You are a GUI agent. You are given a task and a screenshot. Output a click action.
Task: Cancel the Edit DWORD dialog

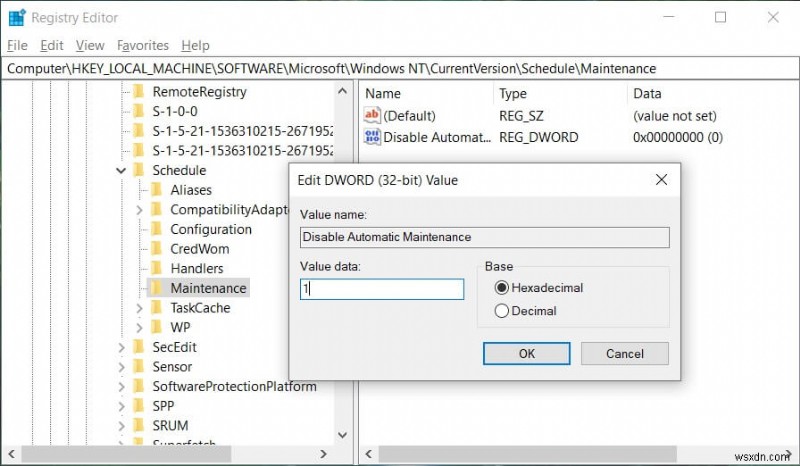coord(624,354)
